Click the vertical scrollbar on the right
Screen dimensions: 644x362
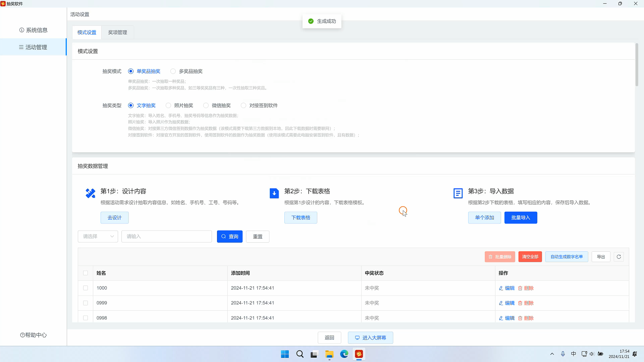point(637,65)
